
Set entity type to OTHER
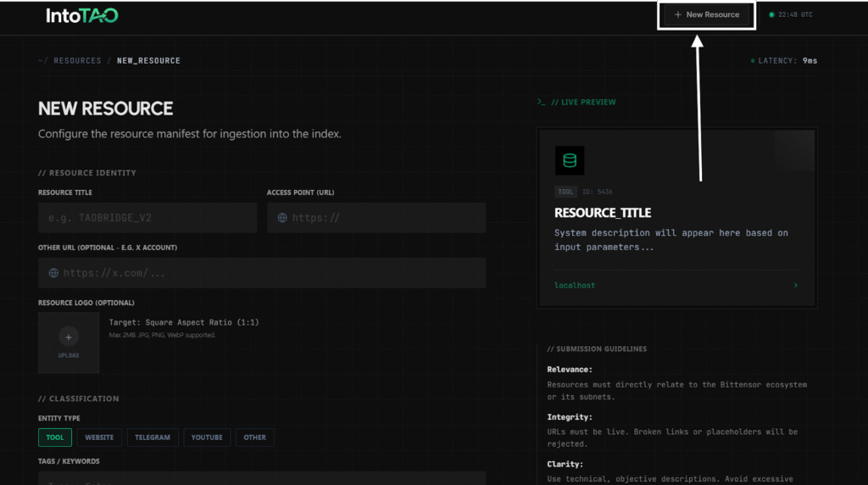(x=254, y=438)
